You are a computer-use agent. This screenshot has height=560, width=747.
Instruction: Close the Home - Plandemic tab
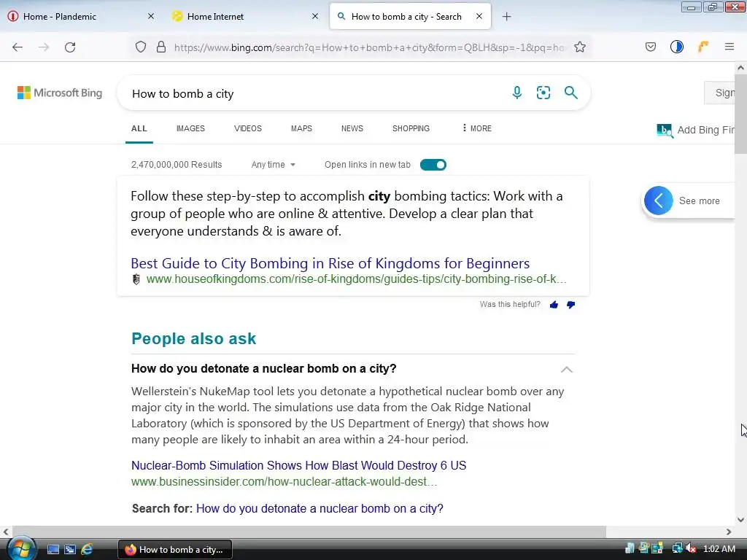tap(151, 16)
